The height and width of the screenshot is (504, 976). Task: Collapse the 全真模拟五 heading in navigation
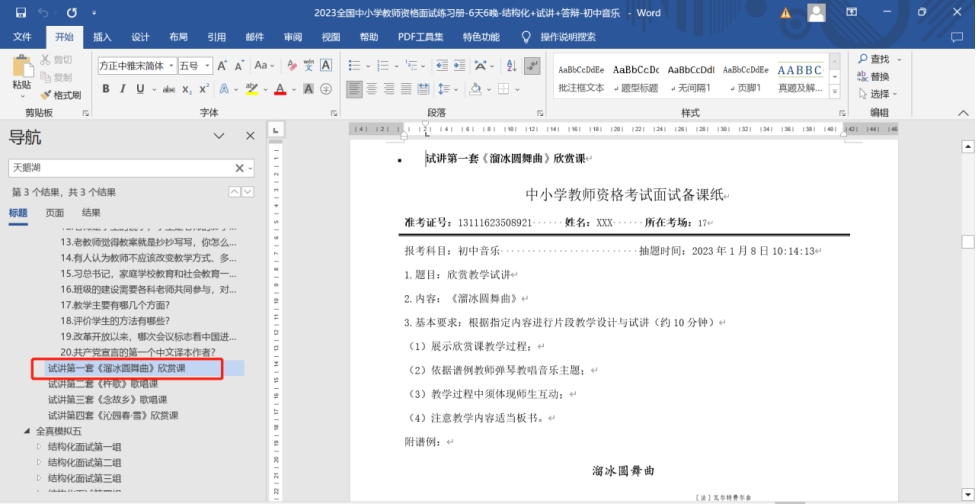26,431
